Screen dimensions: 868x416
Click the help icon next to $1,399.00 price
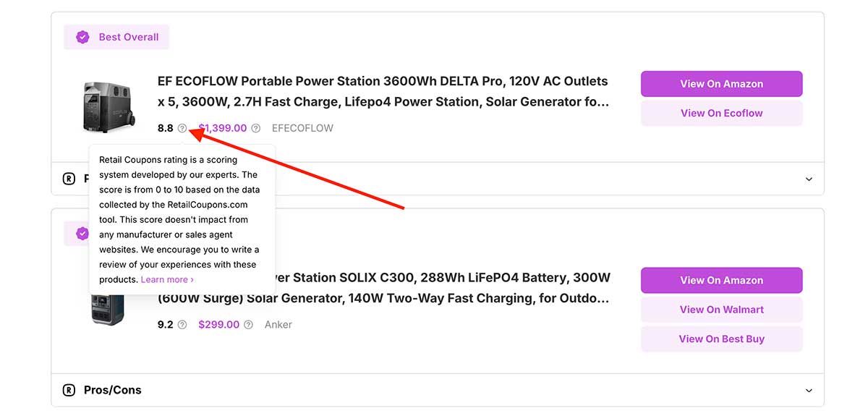pos(255,128)
